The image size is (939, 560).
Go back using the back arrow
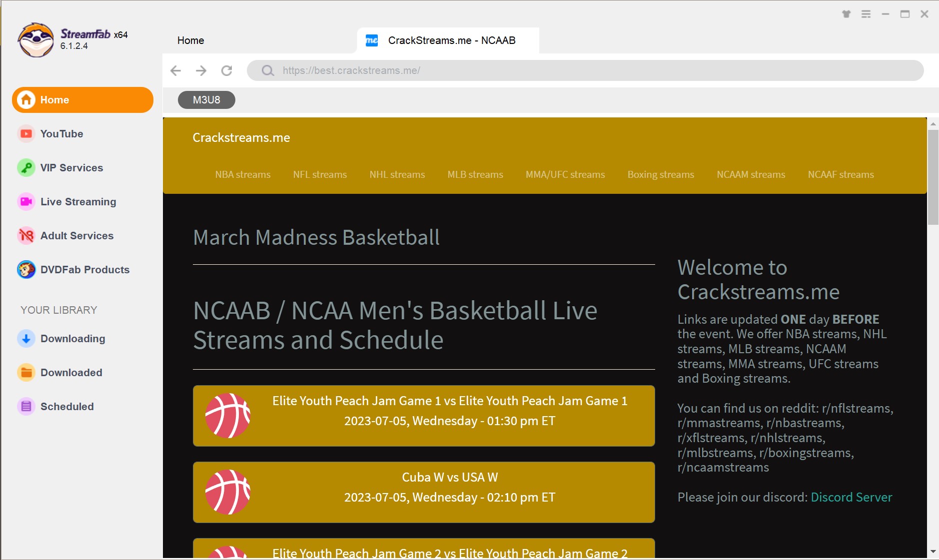coord(175,70)
